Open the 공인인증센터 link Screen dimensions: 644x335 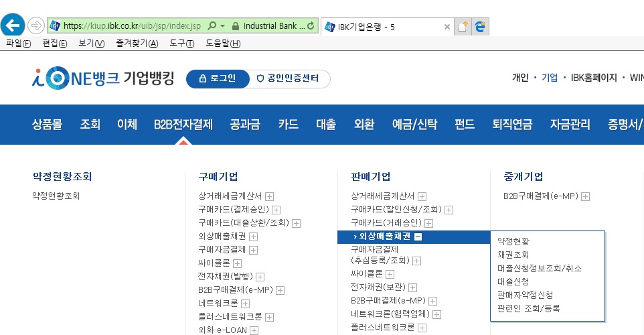pyautogui.click(x=288, y=78)
